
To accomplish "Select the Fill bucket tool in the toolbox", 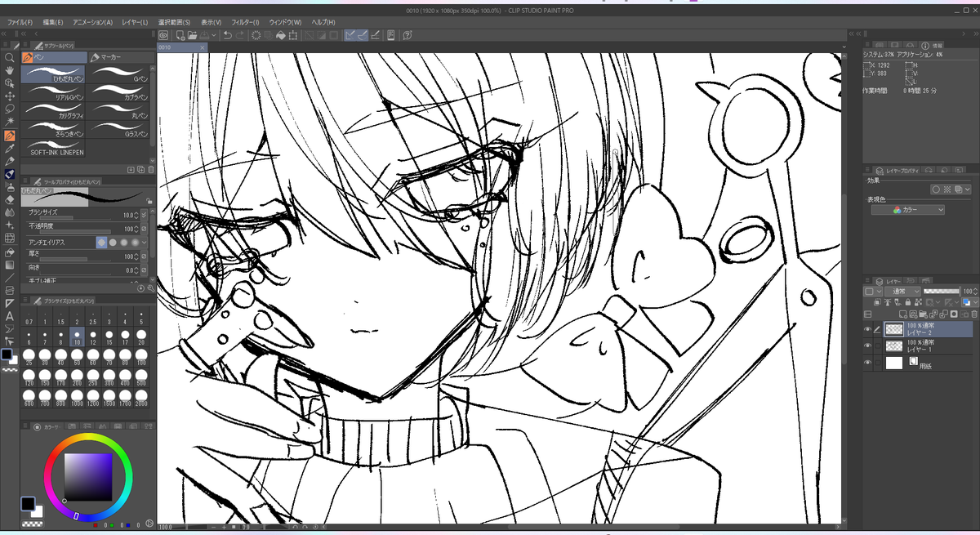I will 9,252.
